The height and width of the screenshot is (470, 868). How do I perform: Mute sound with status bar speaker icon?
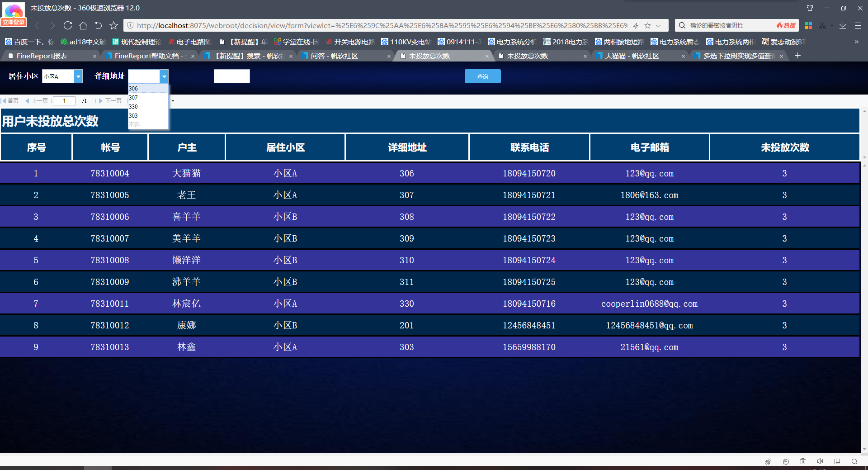(820, 461)
